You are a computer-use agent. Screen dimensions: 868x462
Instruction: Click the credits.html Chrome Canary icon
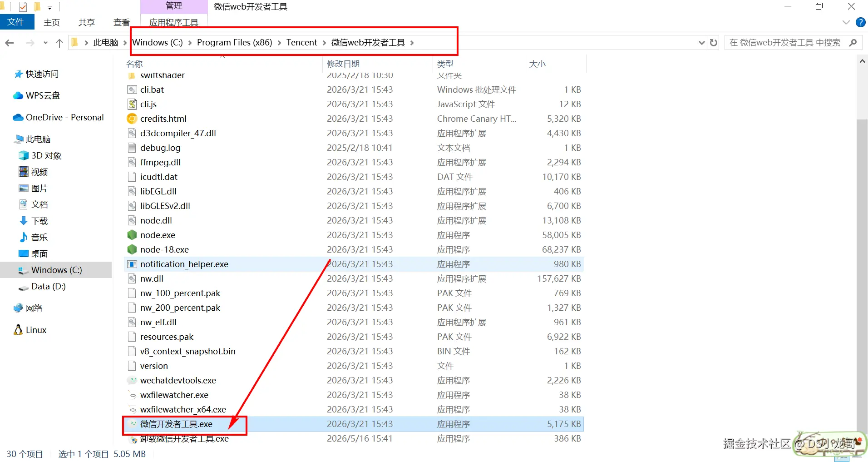132,119
